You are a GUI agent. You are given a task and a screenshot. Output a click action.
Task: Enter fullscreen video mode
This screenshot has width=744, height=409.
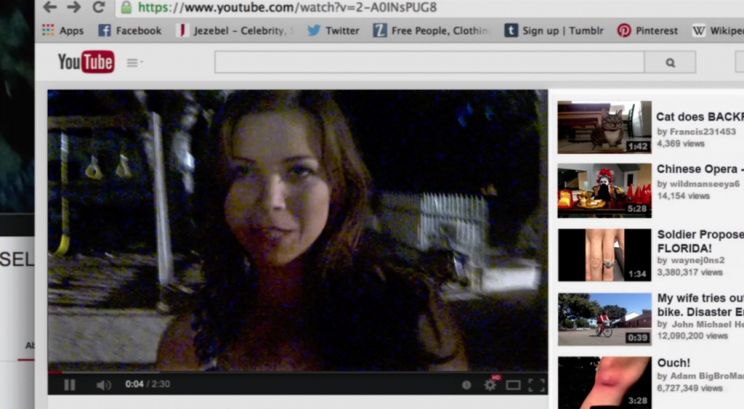(x=536, y=384)
